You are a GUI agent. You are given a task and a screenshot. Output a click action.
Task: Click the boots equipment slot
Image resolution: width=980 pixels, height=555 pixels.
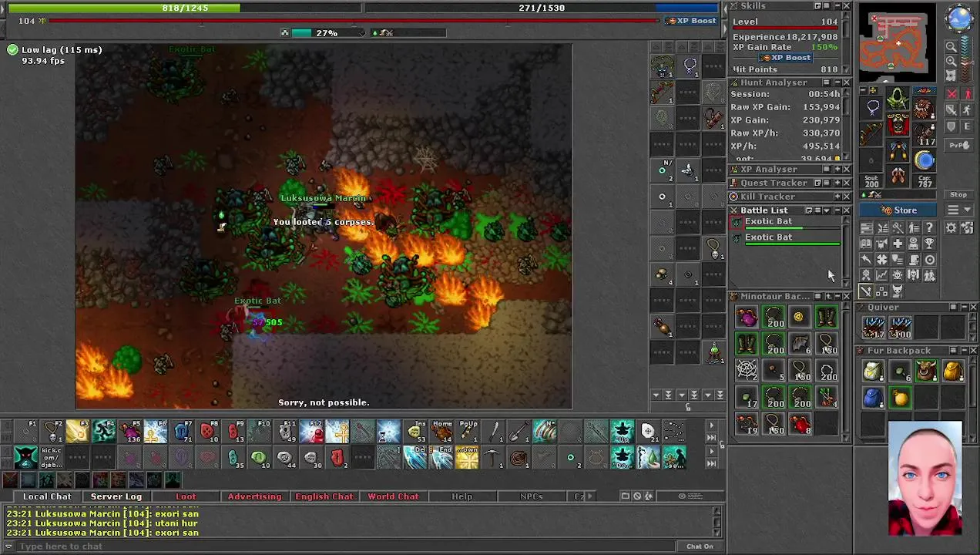898,175
